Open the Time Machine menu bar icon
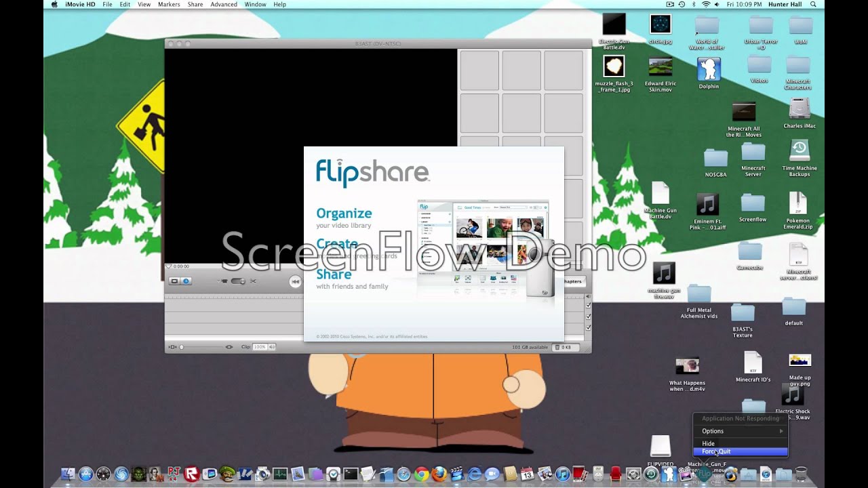Image resolution: width=868 pixels, height=488 pixels. pyautogui.click(x=682, y=4)
